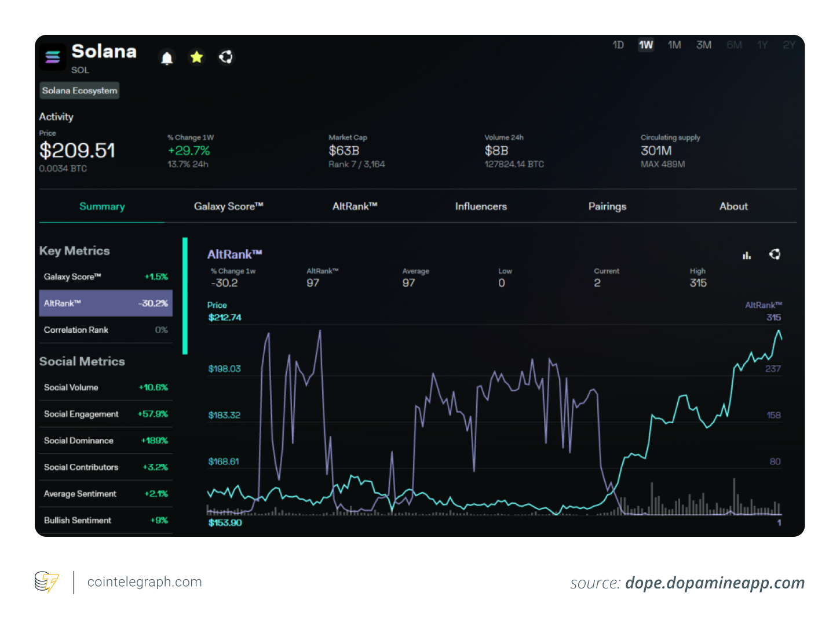The image size is (840, 629).
Task: Select the 1Y timeframe
Action: pyautogui.click(x=762, y=45)
